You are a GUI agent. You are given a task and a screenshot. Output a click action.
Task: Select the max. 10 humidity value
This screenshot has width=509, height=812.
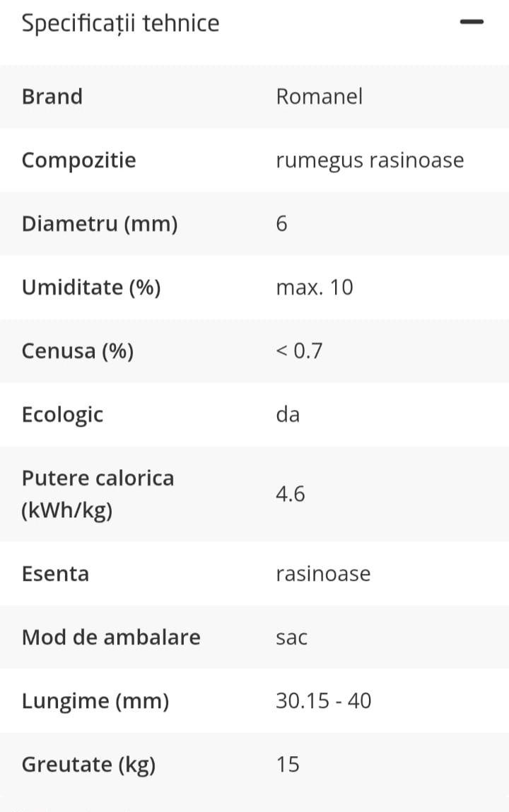click(x=315, y=288)
